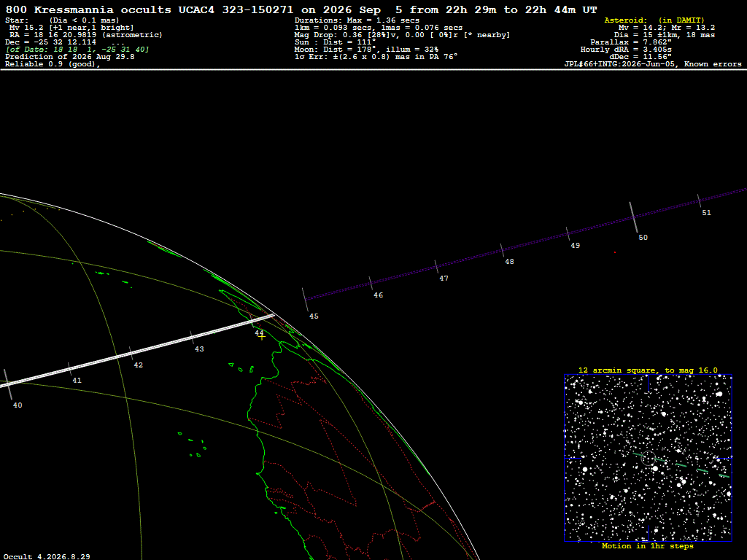The height and width of the screenshot is (560, 747).
Task: Click the yellow crosshair marker near 44
Action: (x=262, y=337)
